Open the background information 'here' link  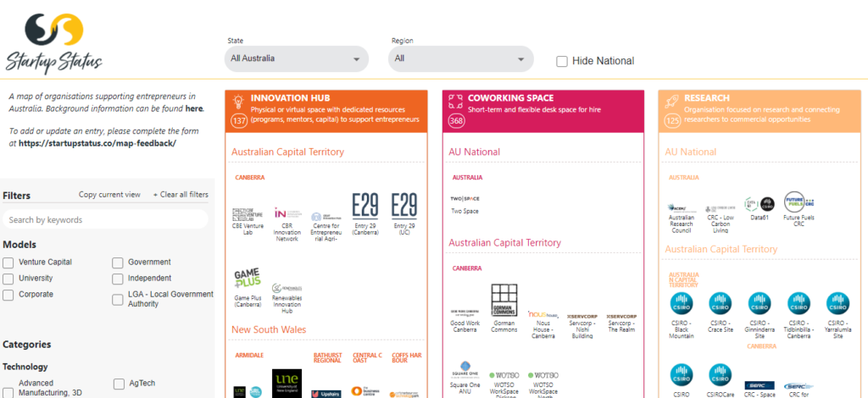tap(194, 109)
